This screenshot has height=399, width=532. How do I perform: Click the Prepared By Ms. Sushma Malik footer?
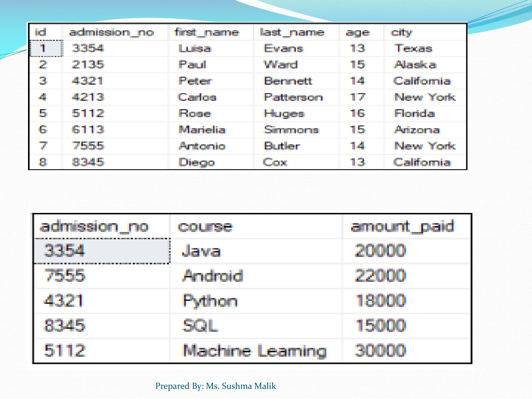coord(215,386)
